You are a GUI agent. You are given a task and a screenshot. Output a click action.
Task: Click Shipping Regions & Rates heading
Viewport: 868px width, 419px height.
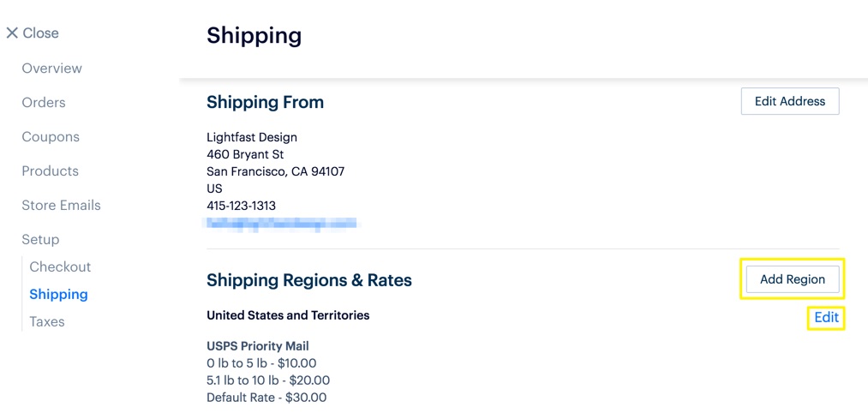309,280
